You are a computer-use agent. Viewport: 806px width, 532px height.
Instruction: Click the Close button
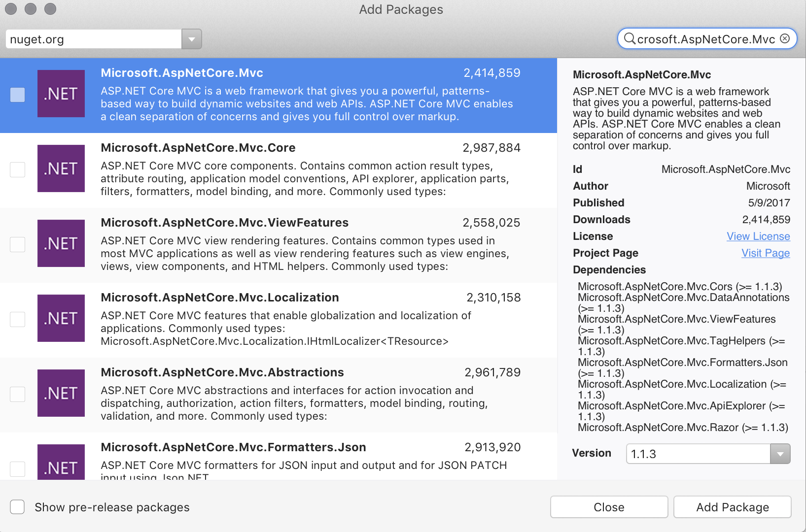click(609, 507)
